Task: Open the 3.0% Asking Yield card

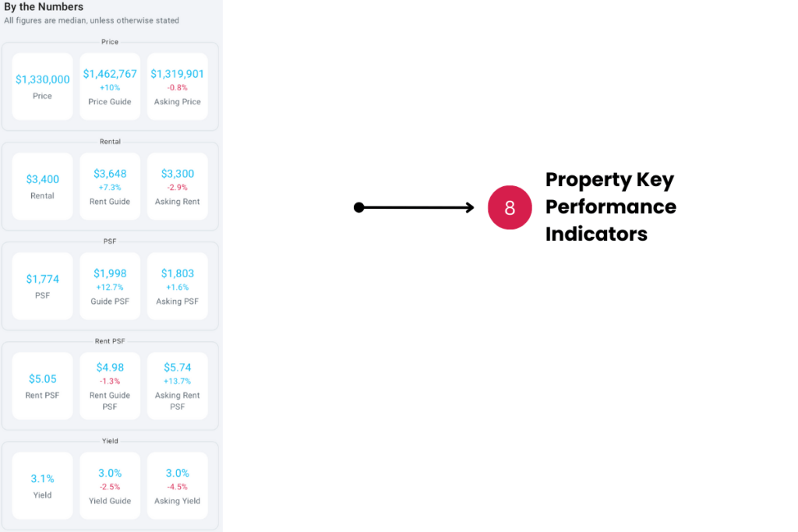Action: pos(177,485)
